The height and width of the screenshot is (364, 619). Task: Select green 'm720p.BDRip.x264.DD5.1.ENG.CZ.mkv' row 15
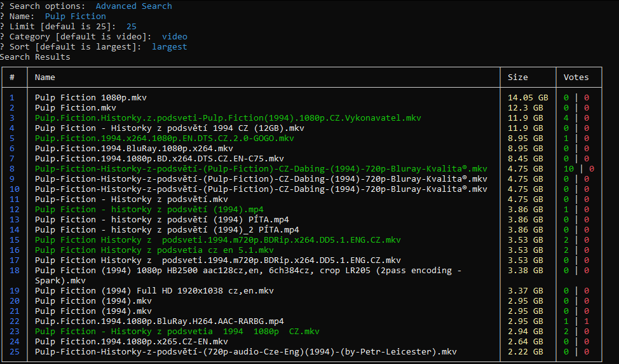point(217,240)
